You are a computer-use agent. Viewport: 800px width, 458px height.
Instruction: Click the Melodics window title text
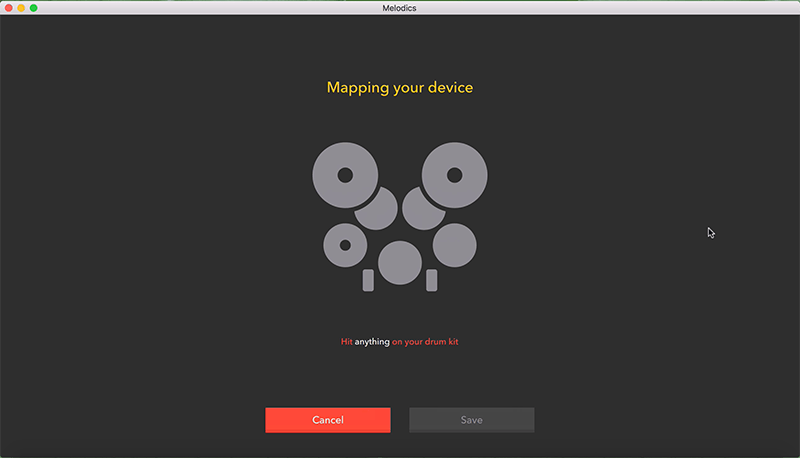(x=399, y=8)
